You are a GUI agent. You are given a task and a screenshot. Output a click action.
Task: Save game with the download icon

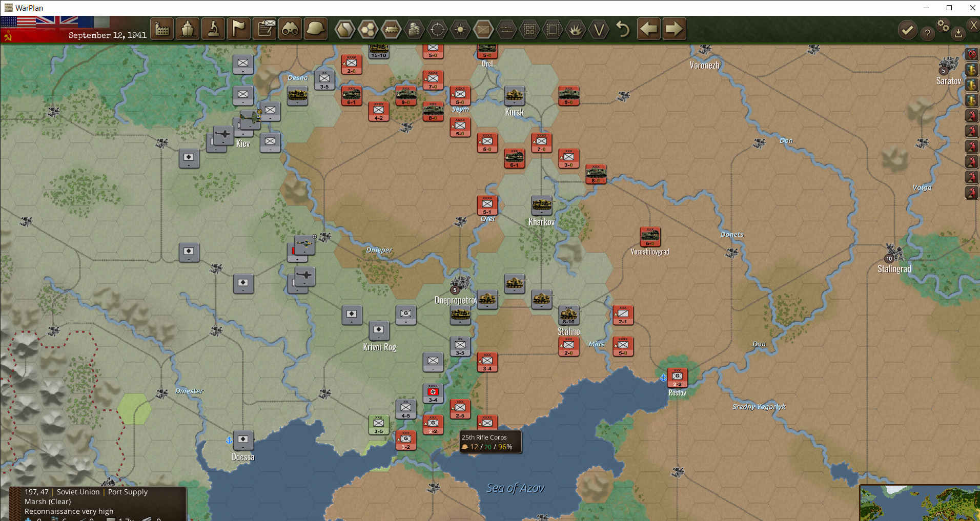(x=958, y=33)
